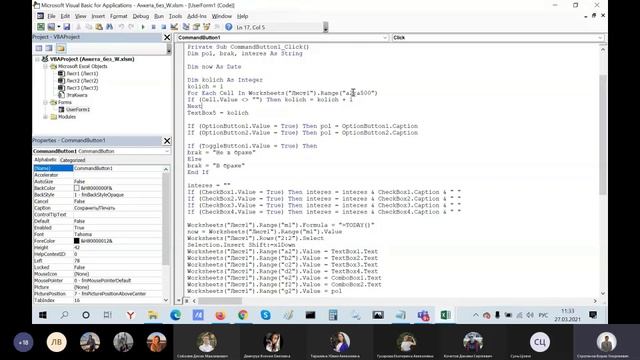Click the ForeColor black color swatch
Screen dimensions: 640x360
76,241
